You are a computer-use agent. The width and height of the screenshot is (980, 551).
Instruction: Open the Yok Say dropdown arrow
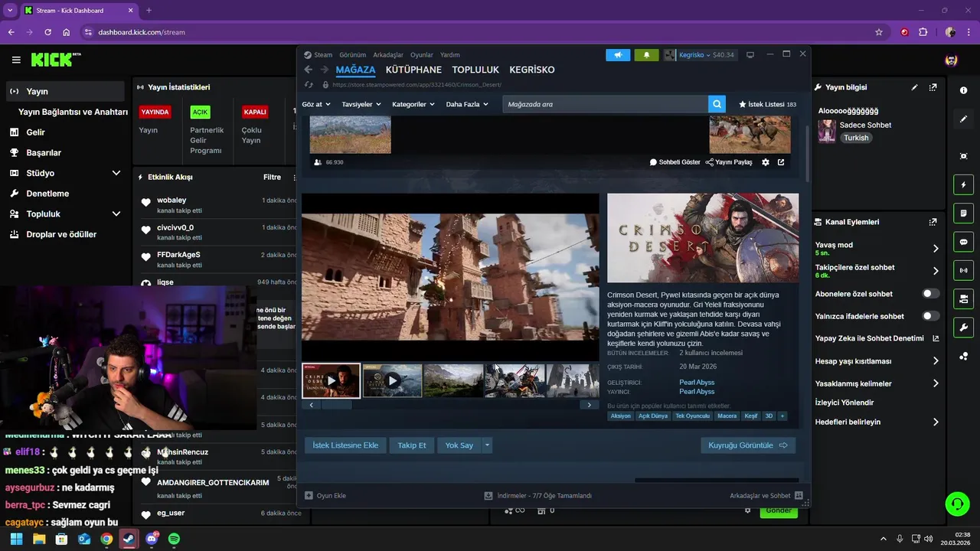coord(487,445)
